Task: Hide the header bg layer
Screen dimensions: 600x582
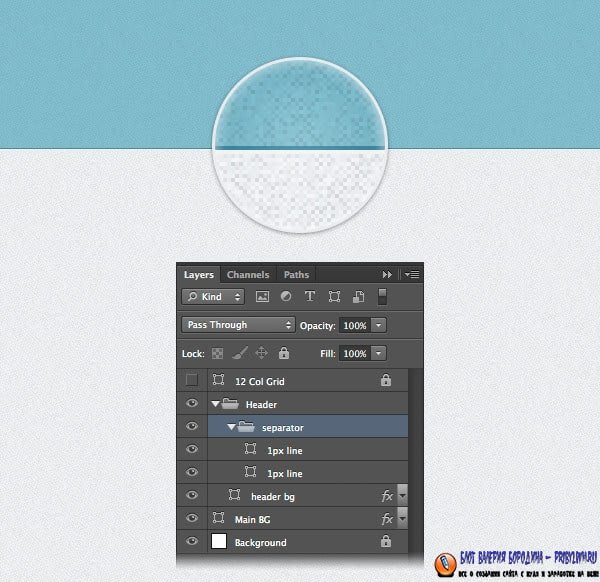Action: coord(192,495)
